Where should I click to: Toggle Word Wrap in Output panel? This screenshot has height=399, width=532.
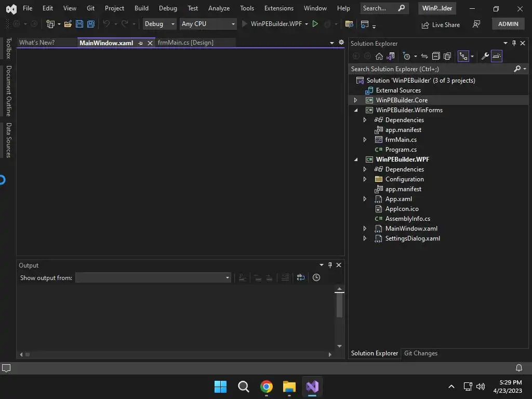click(x=301, y=277)
